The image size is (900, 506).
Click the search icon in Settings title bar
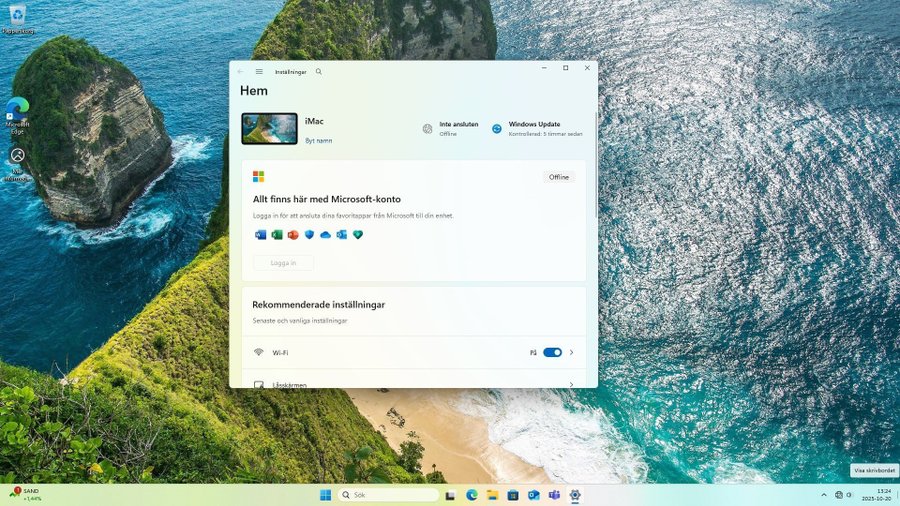point(319,72)
